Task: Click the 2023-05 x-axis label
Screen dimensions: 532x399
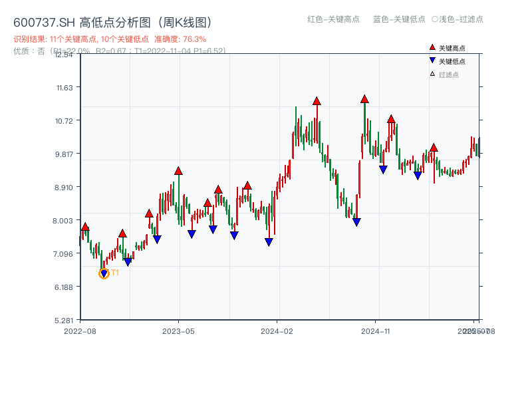Action: click(x=178, y=331)
